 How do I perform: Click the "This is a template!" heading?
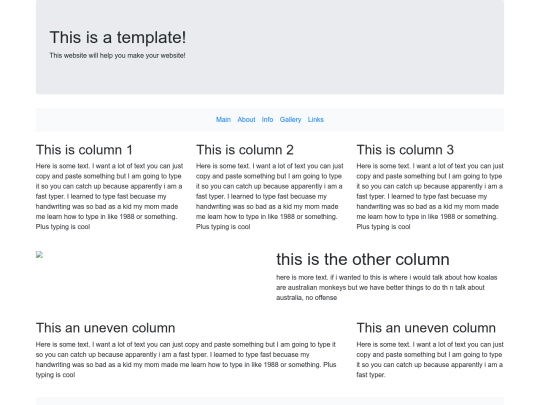point(118,37)
